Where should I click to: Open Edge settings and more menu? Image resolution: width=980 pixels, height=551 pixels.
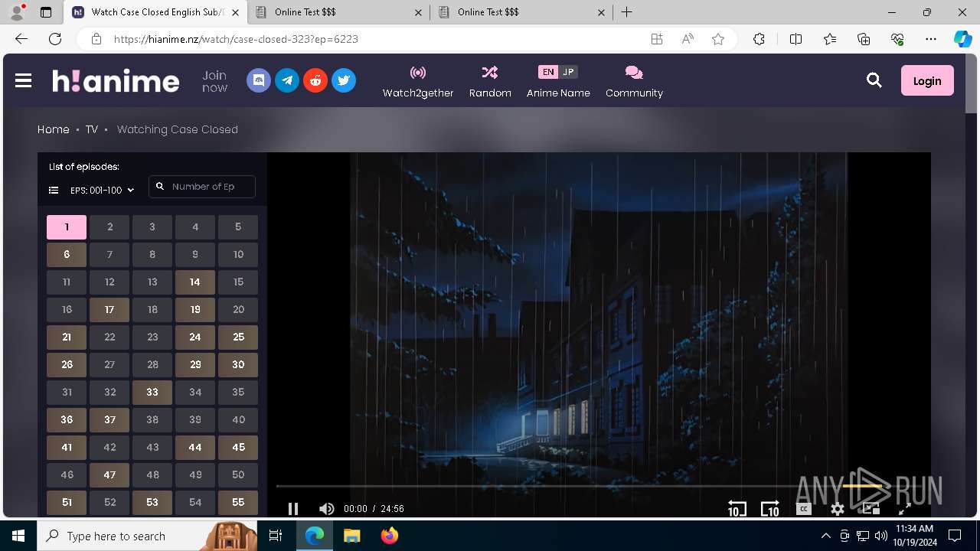click(931, 39)
